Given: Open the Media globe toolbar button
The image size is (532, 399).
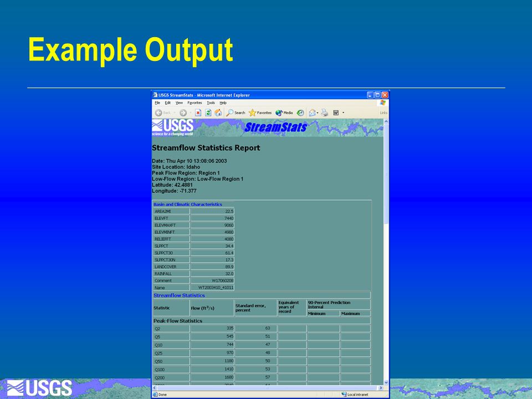Looking at the screenshot, I should click(284, 112).
